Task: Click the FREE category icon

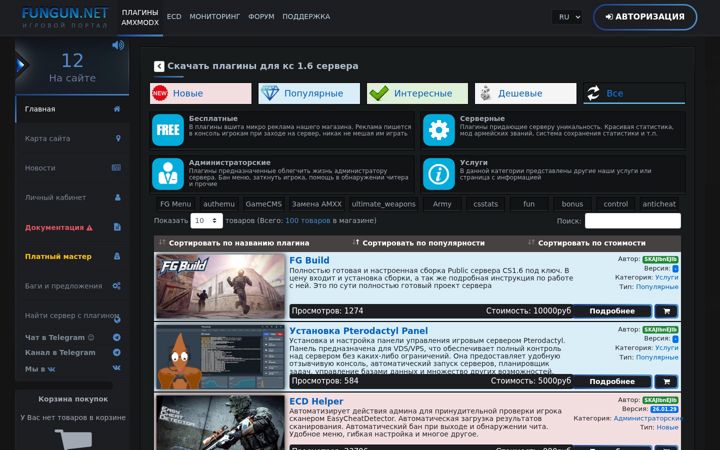Action: click(x=168, y=130)
